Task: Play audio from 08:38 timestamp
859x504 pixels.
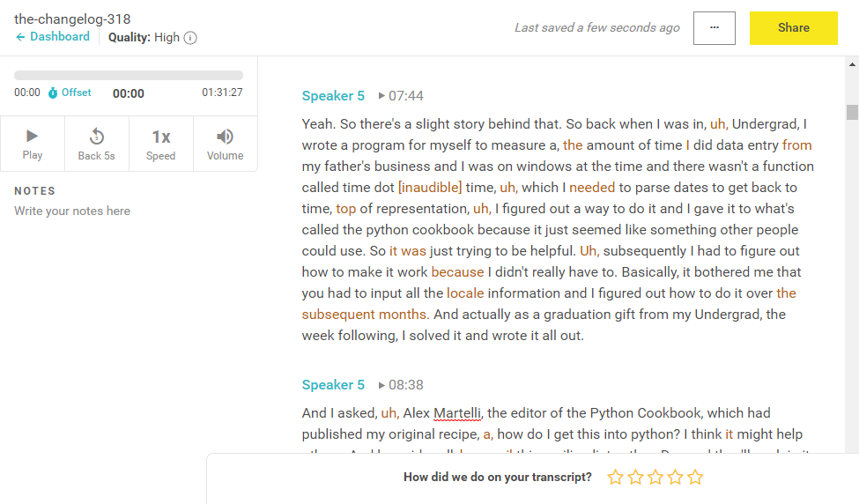Action: tap(401, 385)
